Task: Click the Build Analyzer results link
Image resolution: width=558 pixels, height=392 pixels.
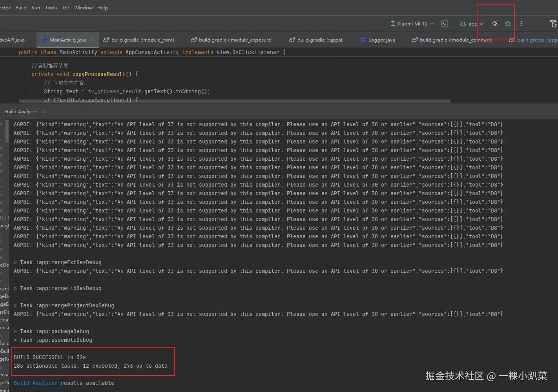Action: tap(35, 383)
